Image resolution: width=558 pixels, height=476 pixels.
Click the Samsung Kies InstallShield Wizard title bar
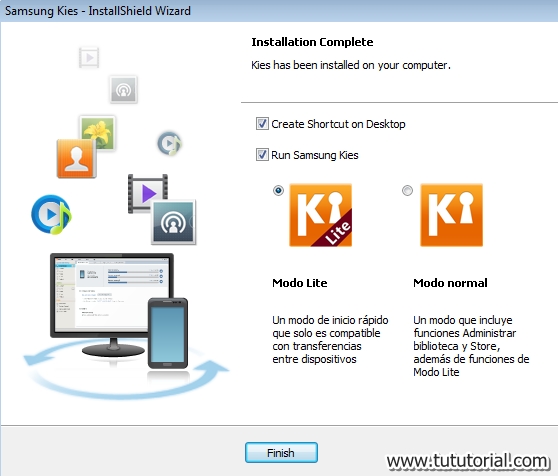point(279,11)
